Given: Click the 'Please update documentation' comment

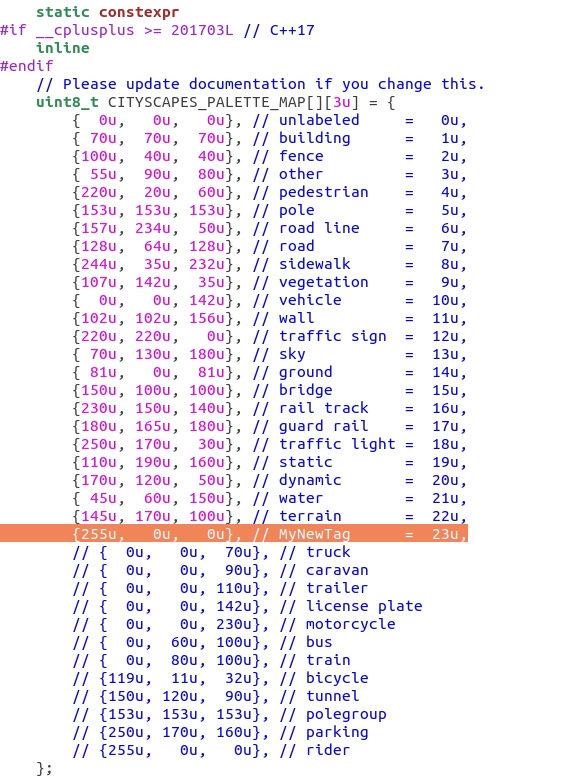Looking at the screenshot, I should (x=260, y=84).
